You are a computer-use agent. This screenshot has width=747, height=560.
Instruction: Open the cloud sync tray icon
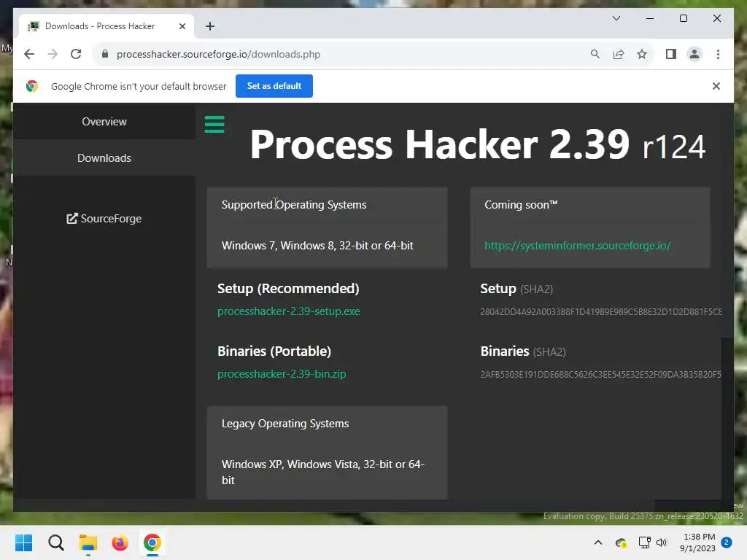(621, 542)
